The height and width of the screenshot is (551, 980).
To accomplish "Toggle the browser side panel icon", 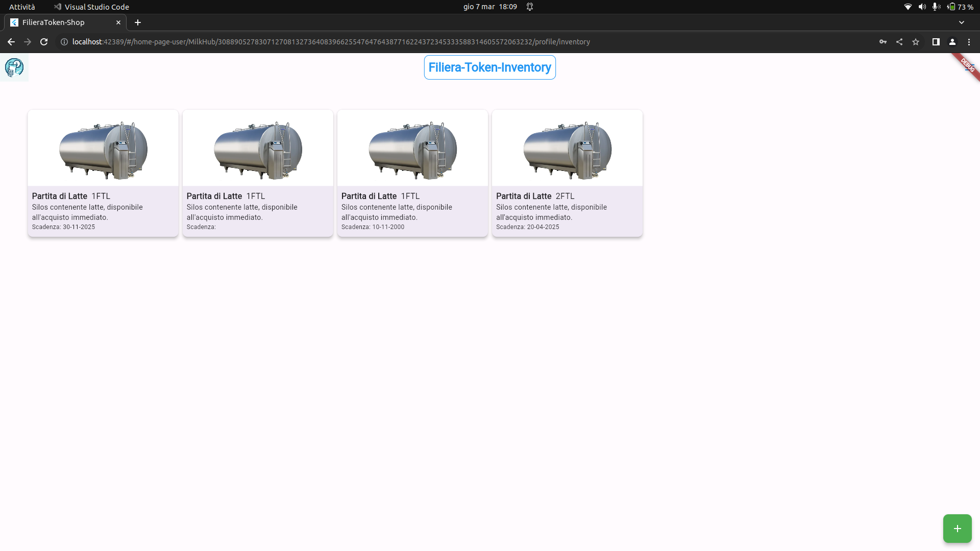I will [936, 42].
